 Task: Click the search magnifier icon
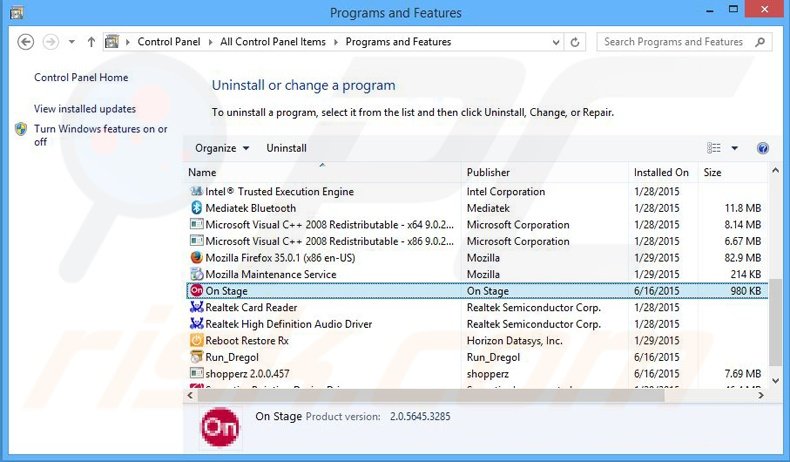click(760, 42)
